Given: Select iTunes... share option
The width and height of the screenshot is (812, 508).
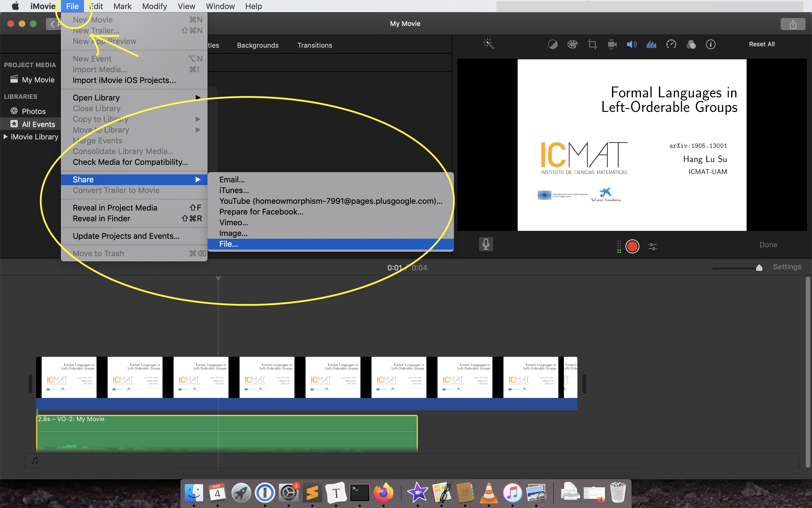Looking at the screenshot, I should [330, 190].
